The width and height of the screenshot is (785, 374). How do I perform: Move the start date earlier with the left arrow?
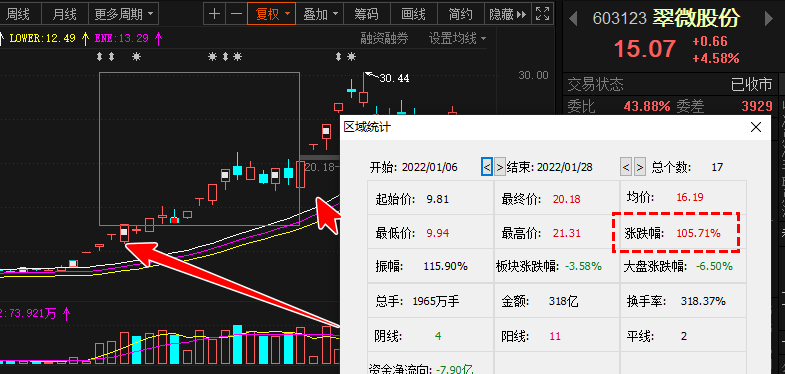coord(487,167)
